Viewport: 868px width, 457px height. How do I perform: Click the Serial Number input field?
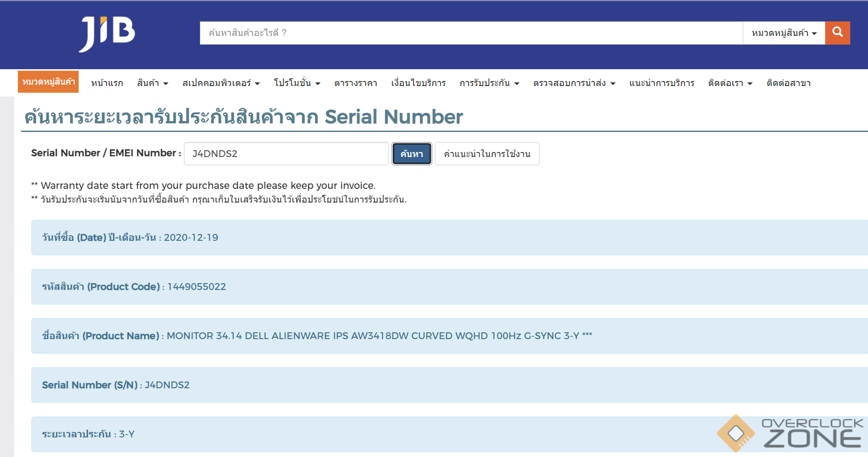coord(286,153)
